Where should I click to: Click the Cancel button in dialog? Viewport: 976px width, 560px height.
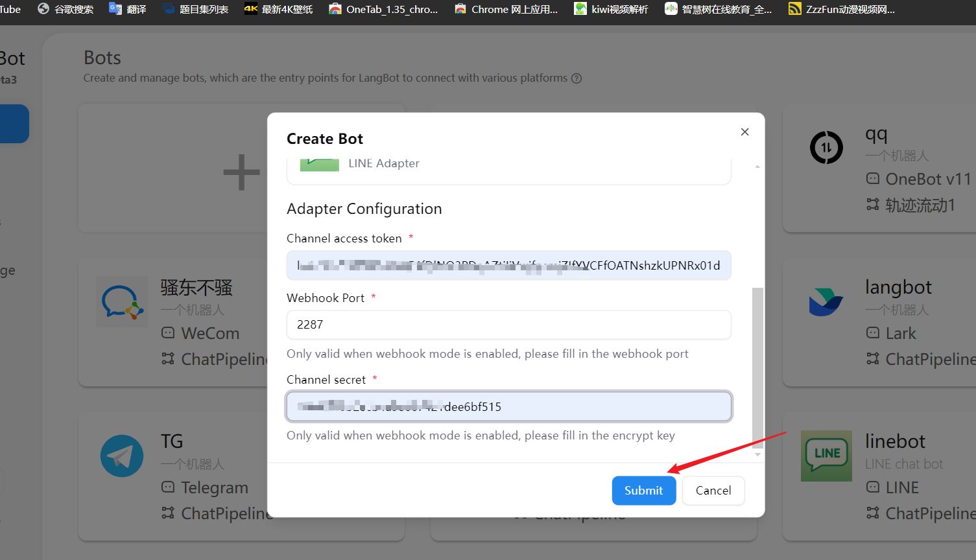tap(713, 491)
